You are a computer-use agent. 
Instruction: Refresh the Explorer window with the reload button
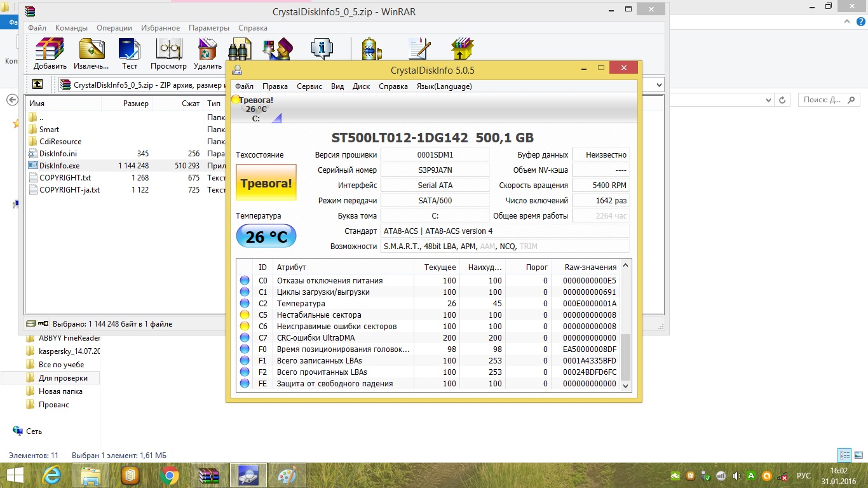click(x=783, y=100)
